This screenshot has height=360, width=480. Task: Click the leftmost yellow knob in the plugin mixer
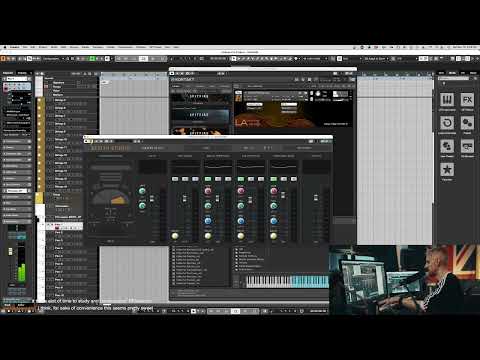pos(175,236)
